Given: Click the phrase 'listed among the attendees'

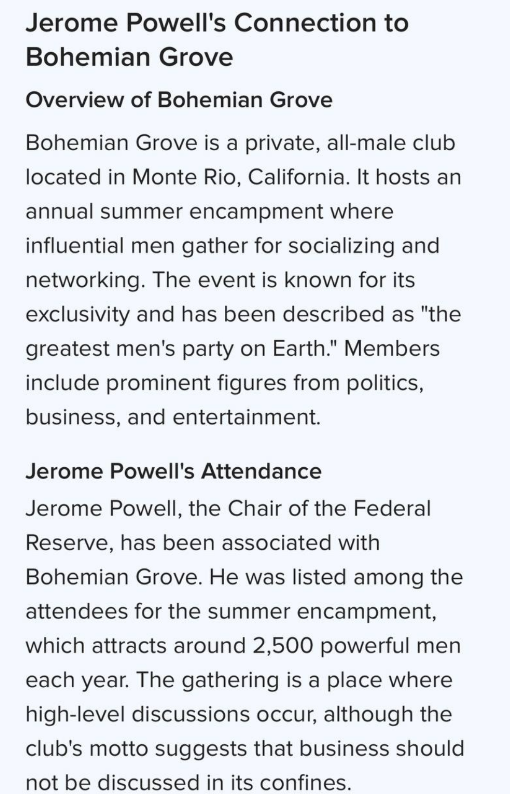Looking at the screenshot, I should point(244,594).
